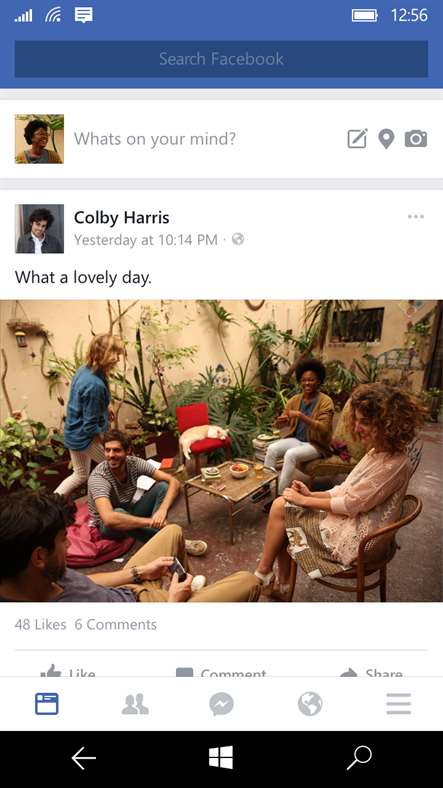This screenshot has width=443, height=788.
Task: Tap the Windows Start button
Action: pyautogui.click(x=221, y=757)
